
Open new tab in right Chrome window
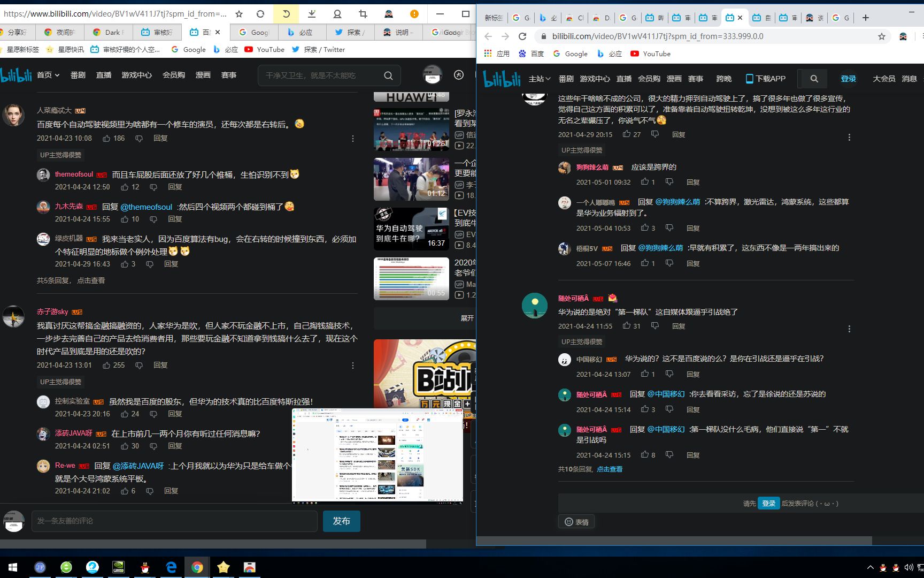click(866, 18)
